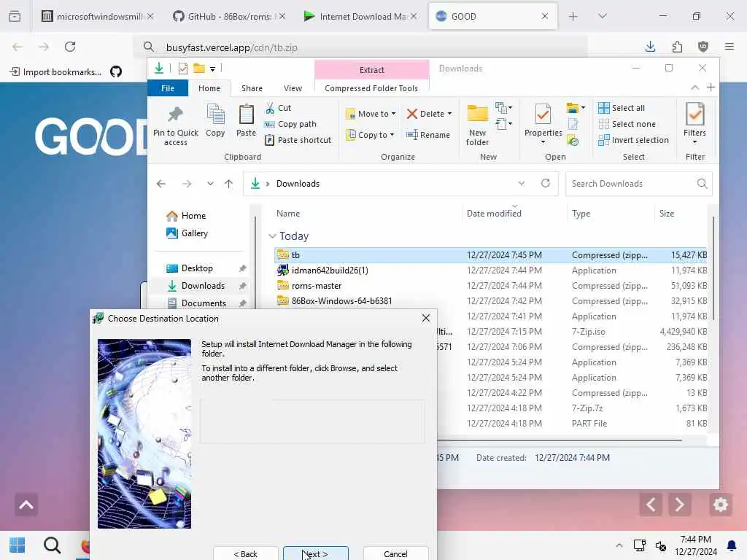747x560 pixels.
Task: Click the Rename icon
Action: [412, 135]
